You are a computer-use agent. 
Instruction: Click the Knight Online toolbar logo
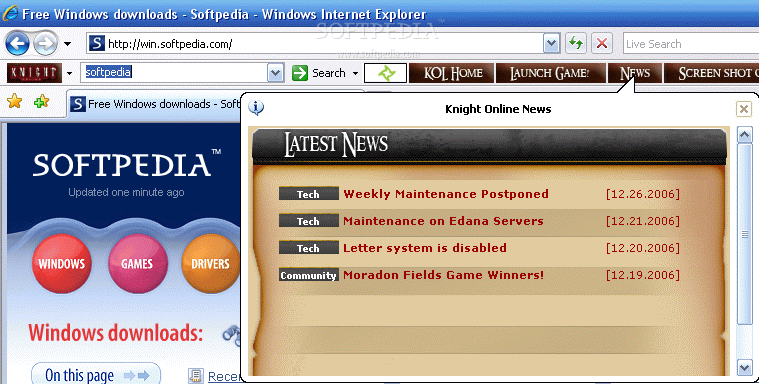(34, 73)
